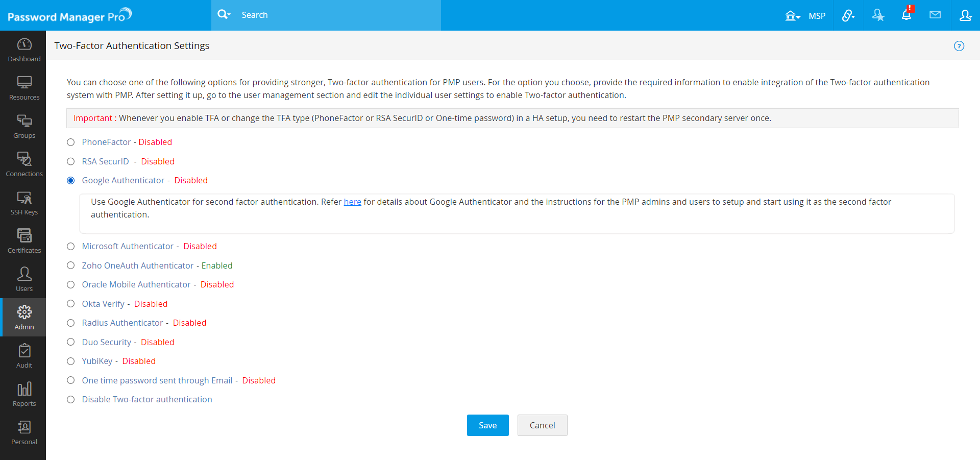Image resolution: width=980 pixels, height=460 pixels.
Task: Select the PhoneFactor radio option
Action: click(71, 142)
